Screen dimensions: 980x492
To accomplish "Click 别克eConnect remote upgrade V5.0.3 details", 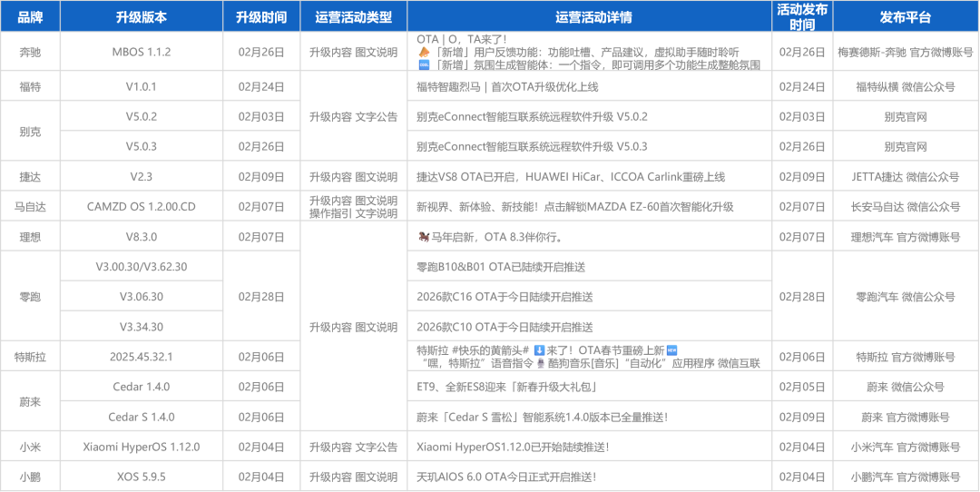I will click(x=590, y=146).
